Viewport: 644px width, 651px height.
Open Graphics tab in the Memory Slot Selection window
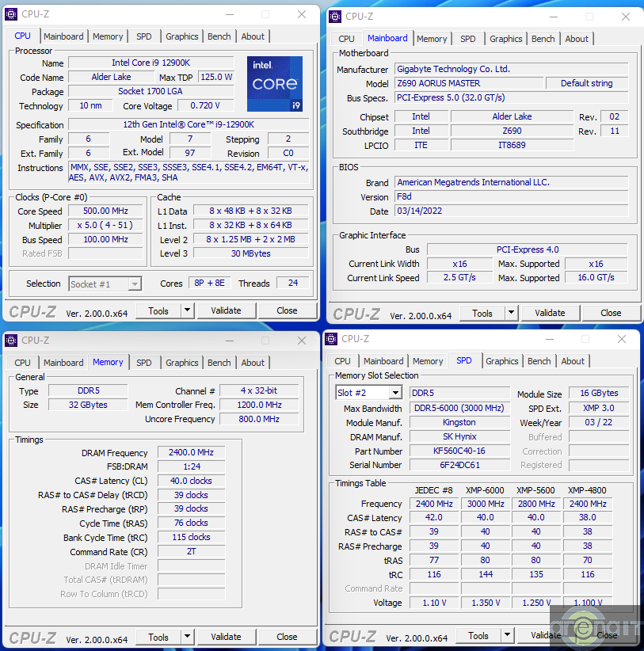502,361
